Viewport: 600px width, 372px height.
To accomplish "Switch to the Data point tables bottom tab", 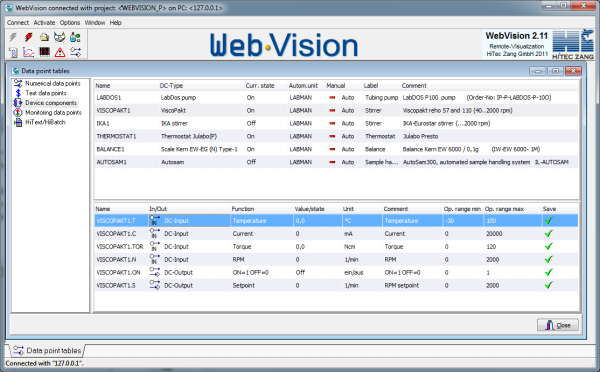I will tap(47, 350).
